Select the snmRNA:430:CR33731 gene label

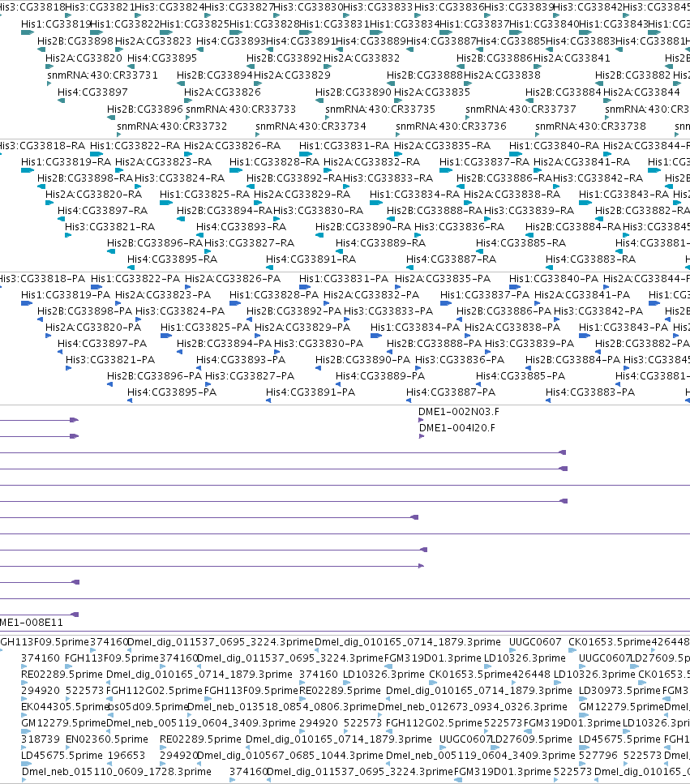click(102, 75)
